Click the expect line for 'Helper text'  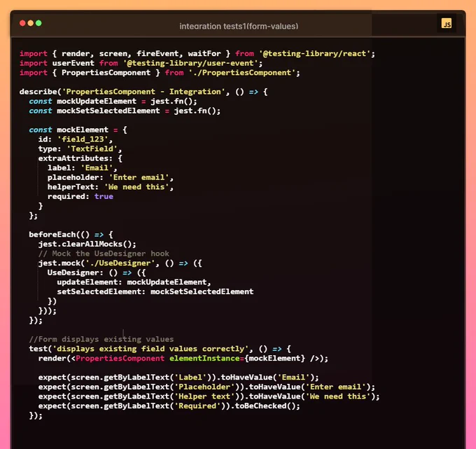pyautogui.click(x=209, y=396)
